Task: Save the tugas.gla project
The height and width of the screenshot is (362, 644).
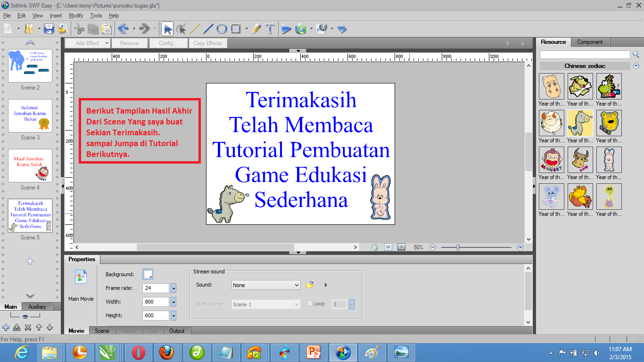Action: coord(49,29)
